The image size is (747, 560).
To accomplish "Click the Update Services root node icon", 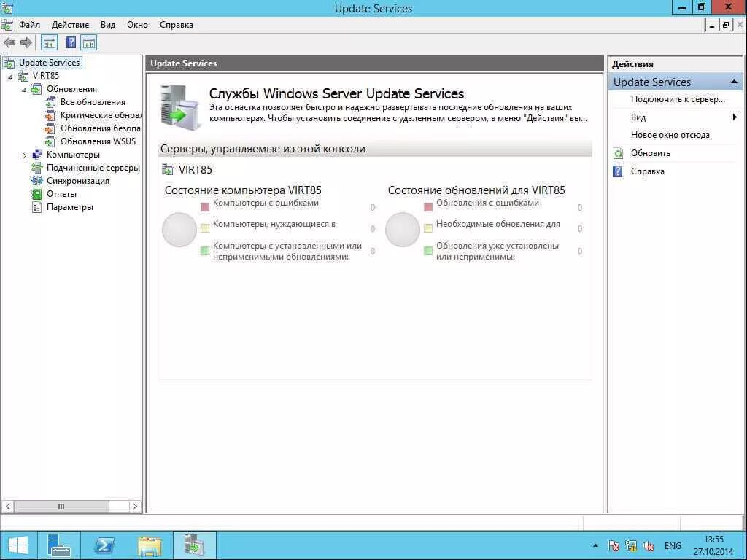I will tap(9, 63).
